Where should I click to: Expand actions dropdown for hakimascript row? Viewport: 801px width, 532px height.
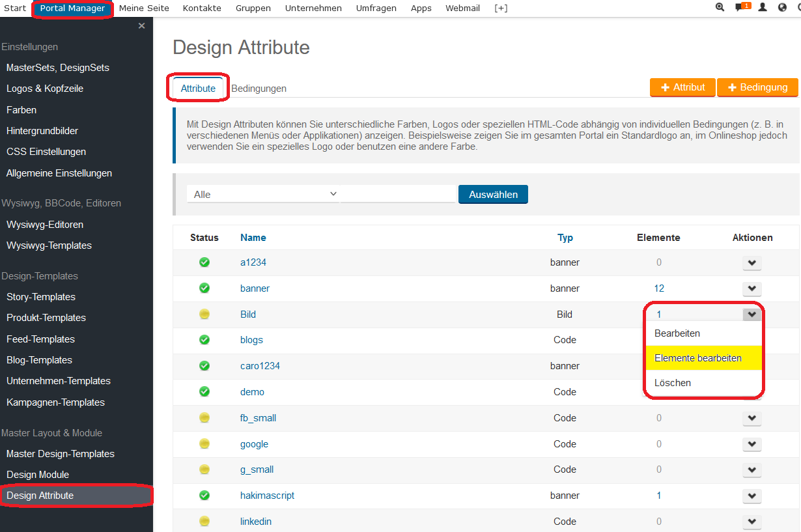coord(752,496)
